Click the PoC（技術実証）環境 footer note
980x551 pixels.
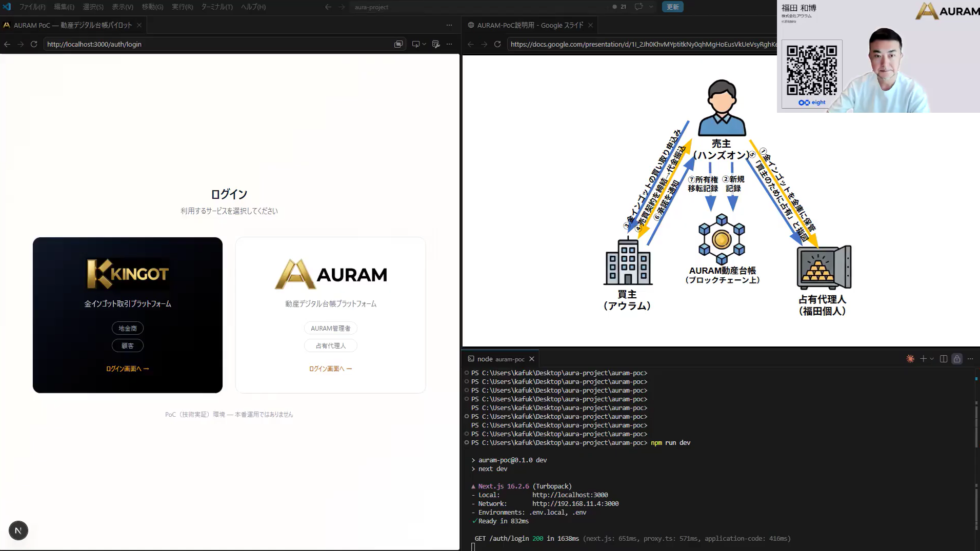229,414
